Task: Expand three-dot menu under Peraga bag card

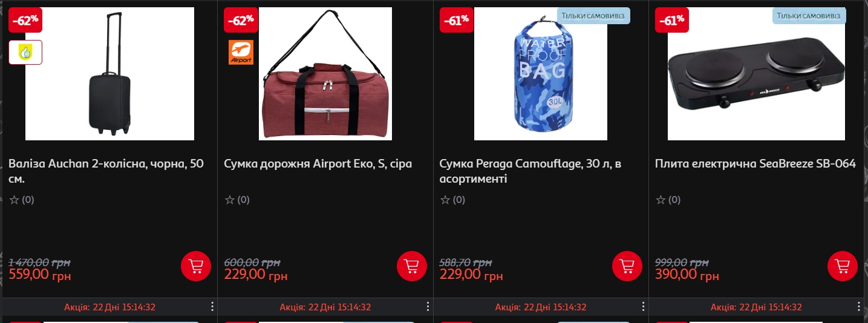Action: click(643, 307)
